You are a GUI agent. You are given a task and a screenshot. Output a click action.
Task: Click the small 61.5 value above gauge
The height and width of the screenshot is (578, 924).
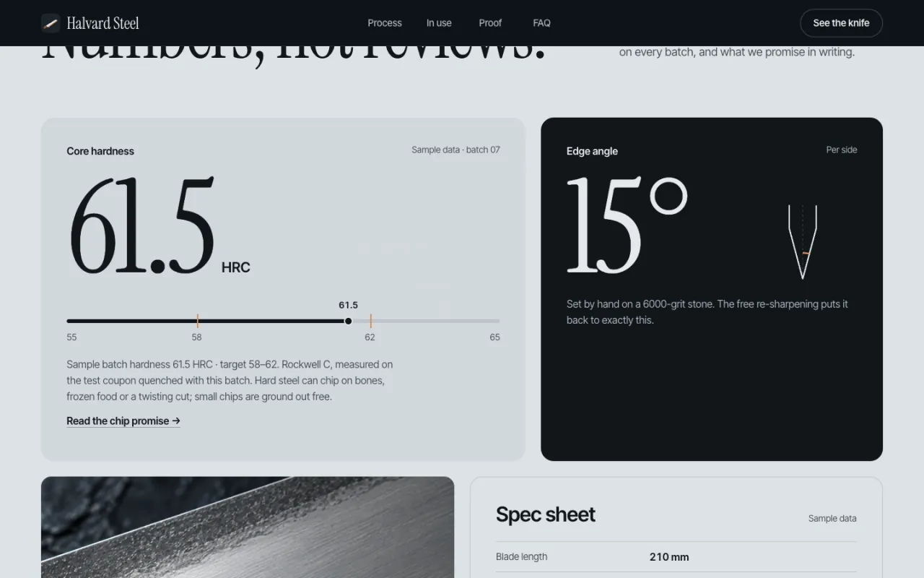[348, 305]
